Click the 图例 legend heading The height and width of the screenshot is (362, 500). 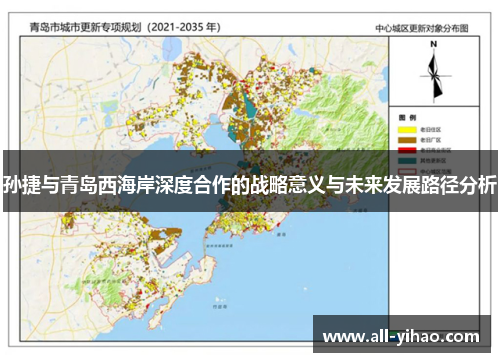(407, 118)
